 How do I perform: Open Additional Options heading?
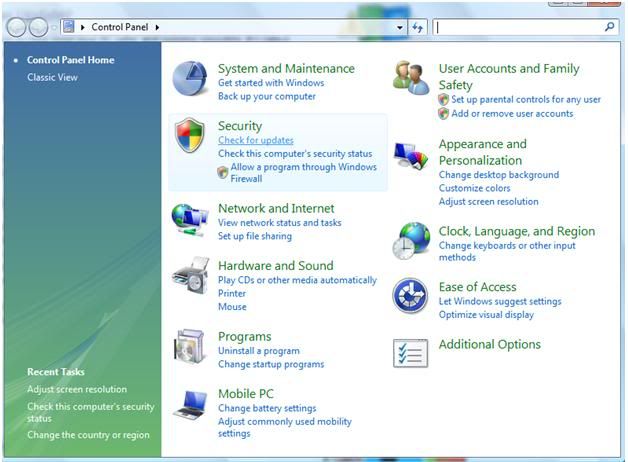pyautogui.click(x=489, y=344)
